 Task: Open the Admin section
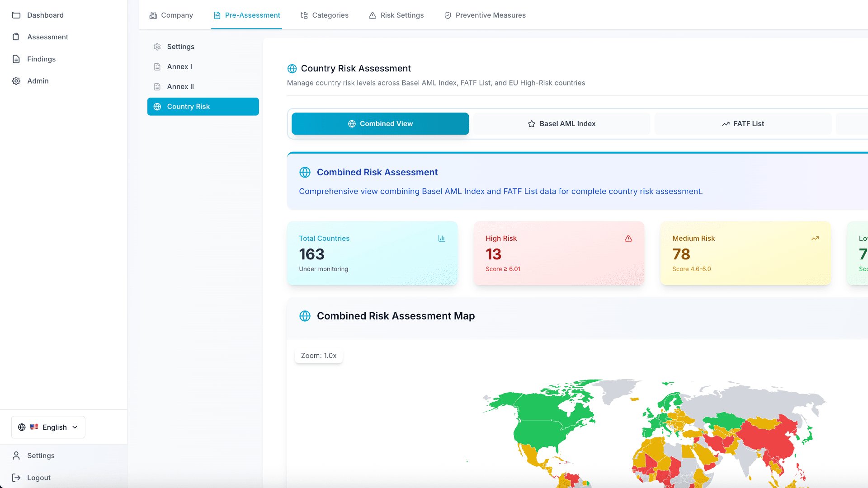point(63,81)
